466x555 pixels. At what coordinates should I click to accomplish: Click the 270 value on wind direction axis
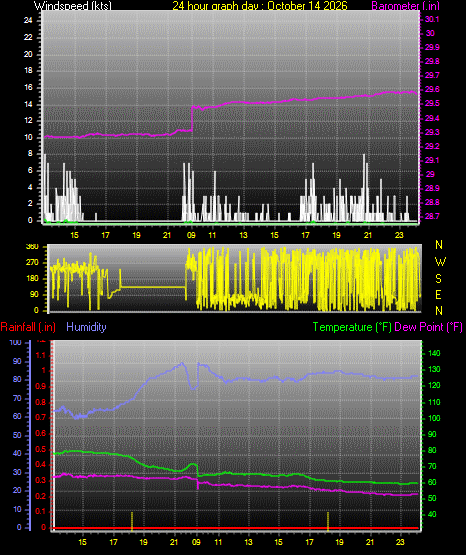[x=32, y=263]
